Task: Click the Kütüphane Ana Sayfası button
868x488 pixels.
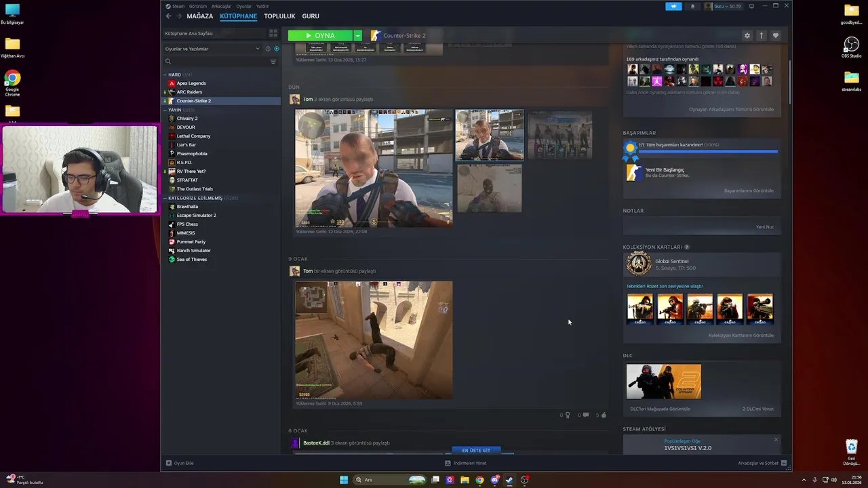Action: click(214, 33)
